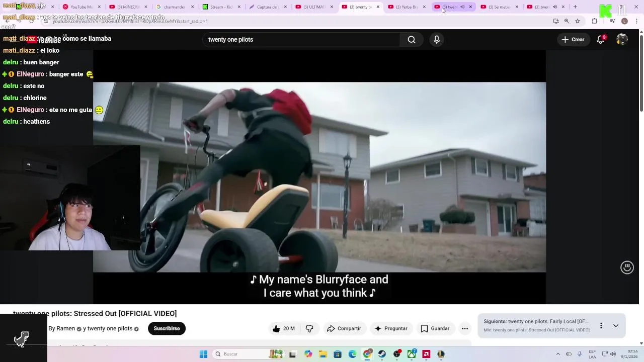Open more actions ellipsis below the video
644x362 pixels.
(465, 328)
